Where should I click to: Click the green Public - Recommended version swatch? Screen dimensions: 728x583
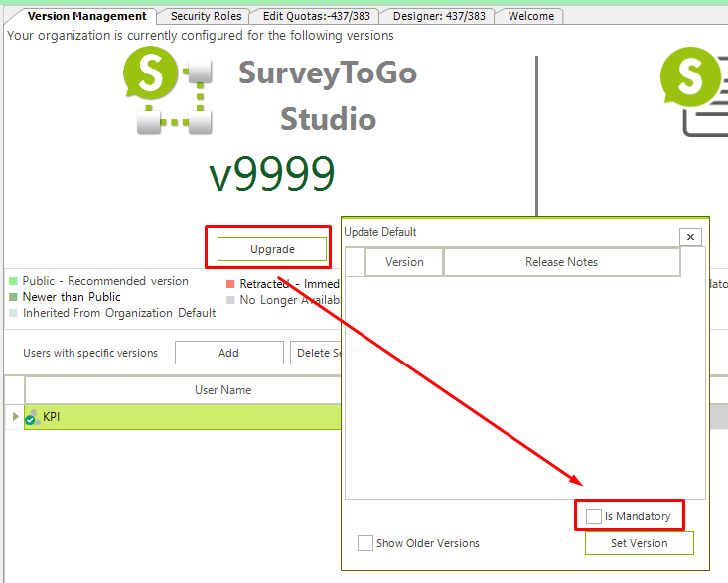pos(13,281)
